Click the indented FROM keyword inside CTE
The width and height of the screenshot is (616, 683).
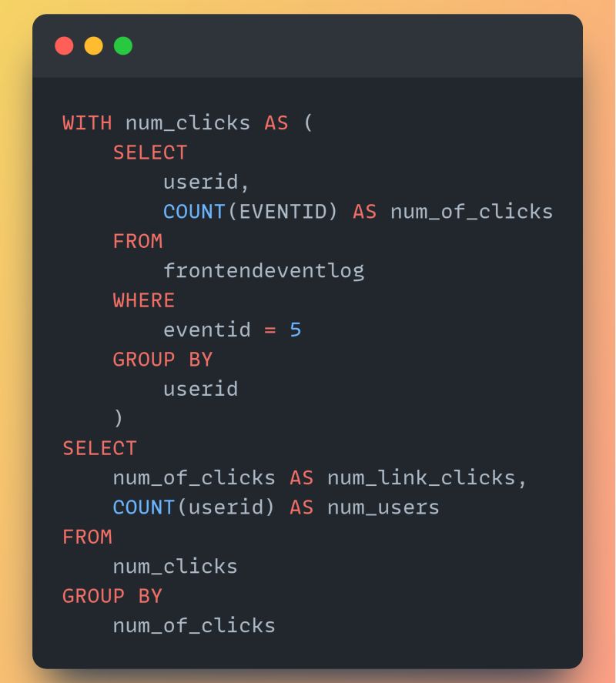[x=138, y=241]
